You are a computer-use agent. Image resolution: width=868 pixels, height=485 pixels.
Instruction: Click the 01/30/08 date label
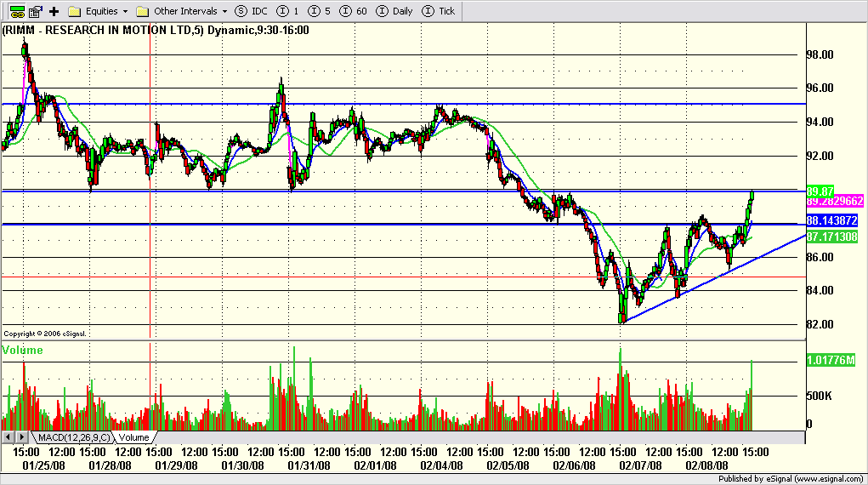point(242,466)
